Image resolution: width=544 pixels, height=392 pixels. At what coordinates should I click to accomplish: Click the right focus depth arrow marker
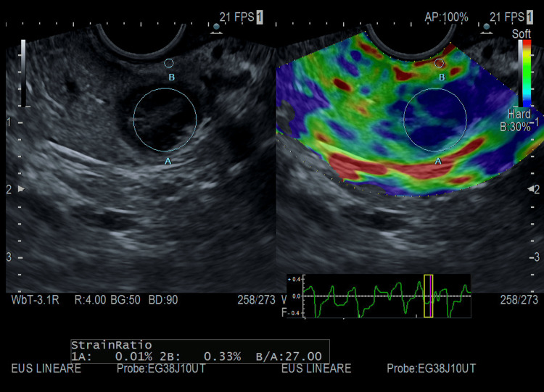coord(531,189)
